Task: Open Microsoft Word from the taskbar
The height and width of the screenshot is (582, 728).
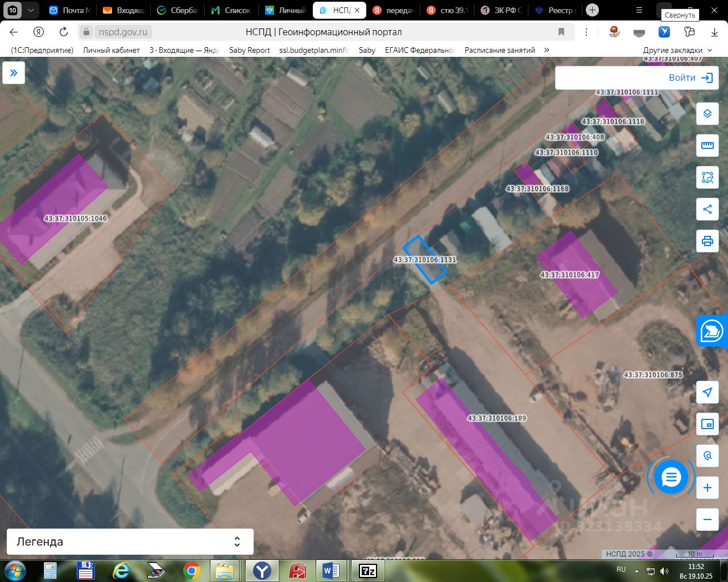Action: pos(330,570)
